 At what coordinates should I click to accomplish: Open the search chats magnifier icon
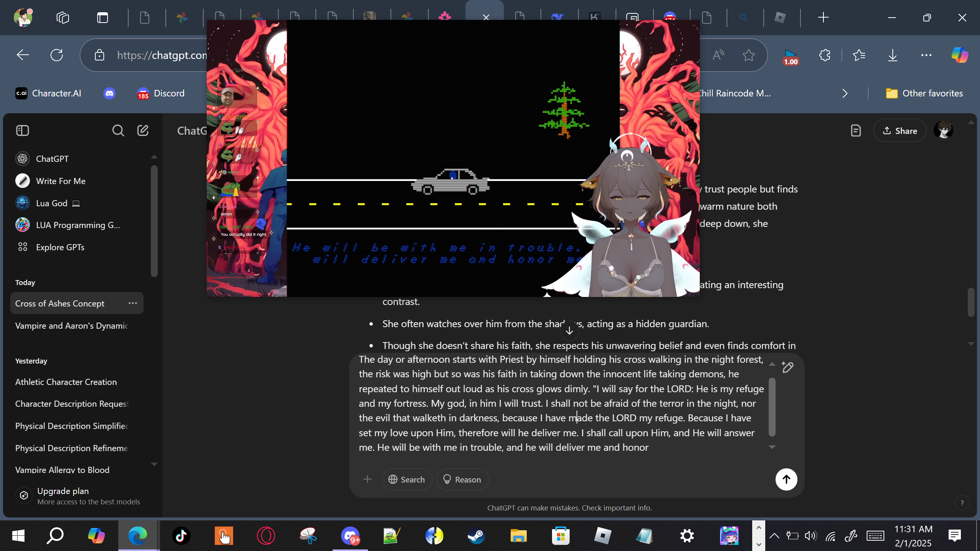point(118,131)
